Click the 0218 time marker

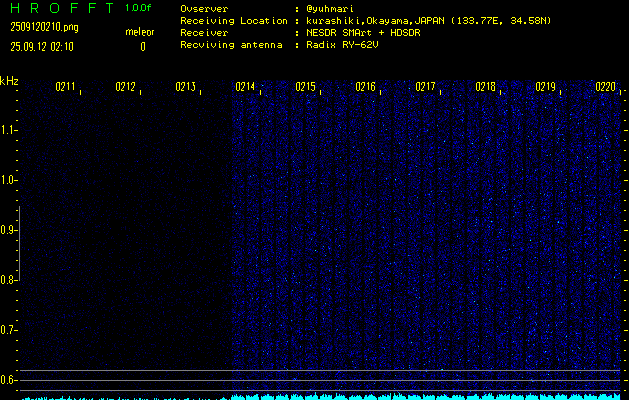[485, 87]
